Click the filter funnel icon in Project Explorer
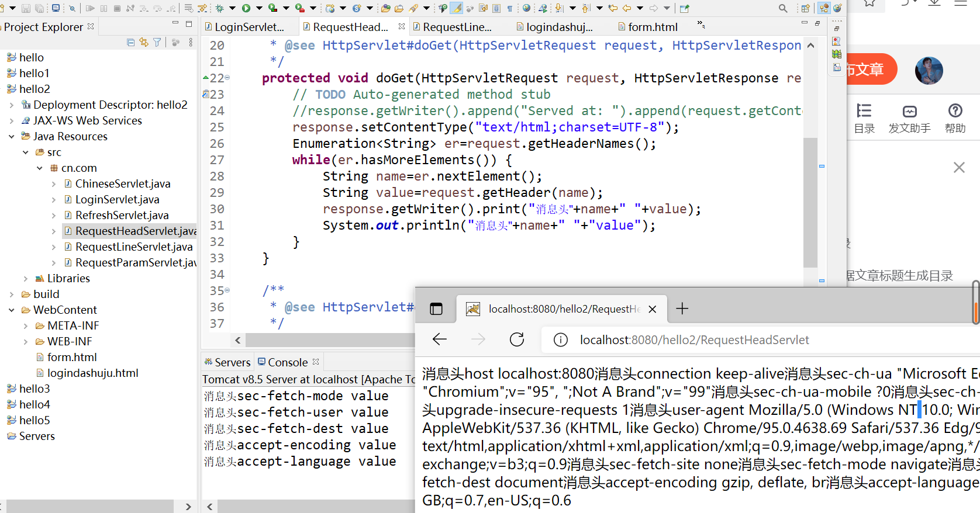Image resolution: width=980 pixels, height=513 pixels. pos(157,42)
